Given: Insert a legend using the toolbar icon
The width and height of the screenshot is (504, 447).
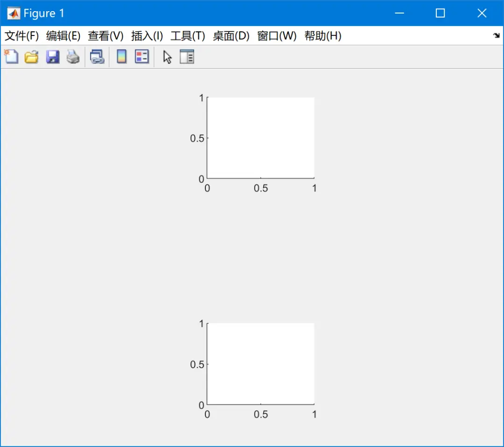Looking at the screenshot, I should point(142,57).
